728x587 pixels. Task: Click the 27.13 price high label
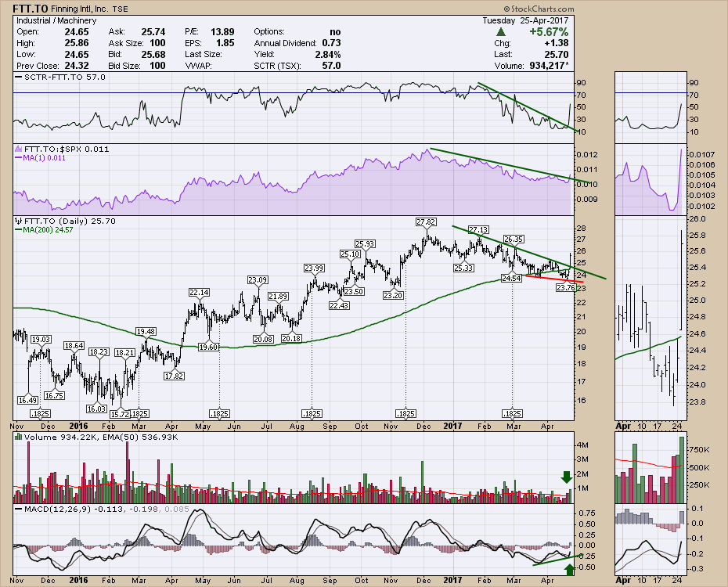[478, 229]
